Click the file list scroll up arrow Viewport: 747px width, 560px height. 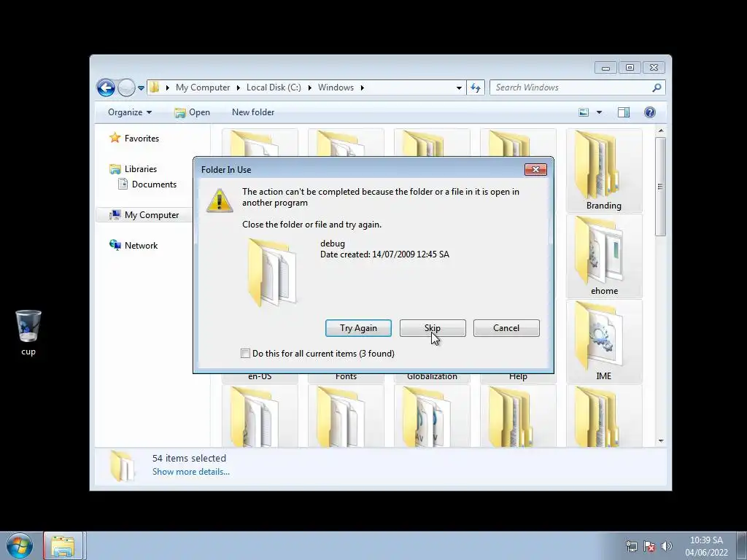tap(661, 131)
